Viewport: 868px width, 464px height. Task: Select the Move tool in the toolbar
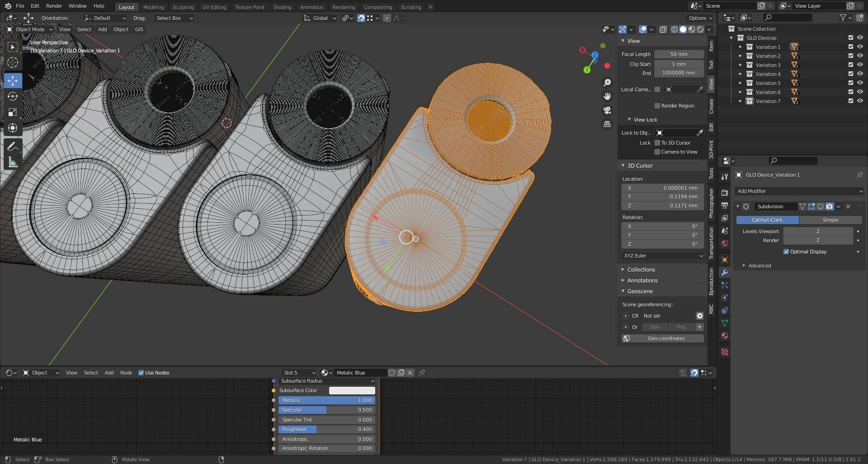(13, 81)
